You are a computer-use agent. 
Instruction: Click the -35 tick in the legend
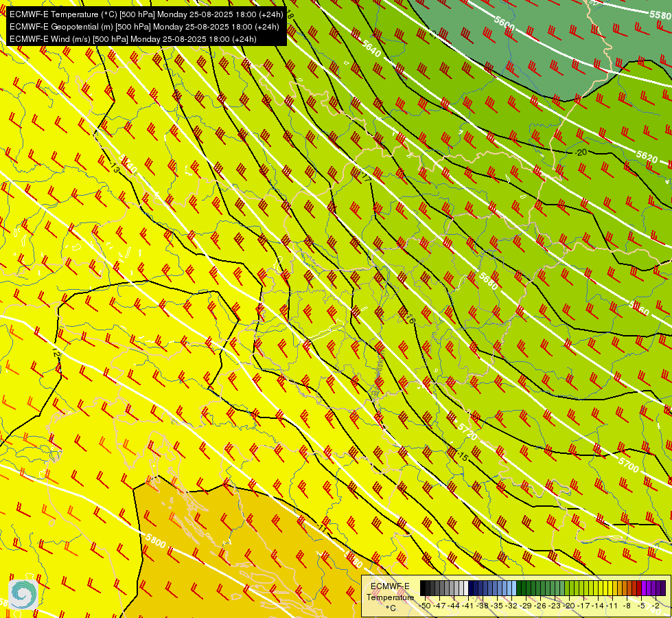click(497, 606)
